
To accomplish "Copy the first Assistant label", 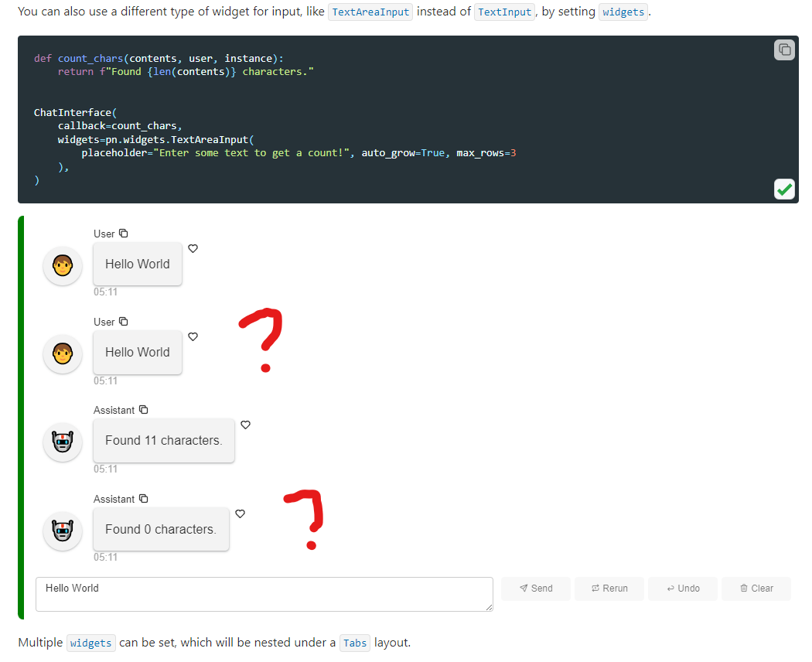I will click(x=143, y=410).
